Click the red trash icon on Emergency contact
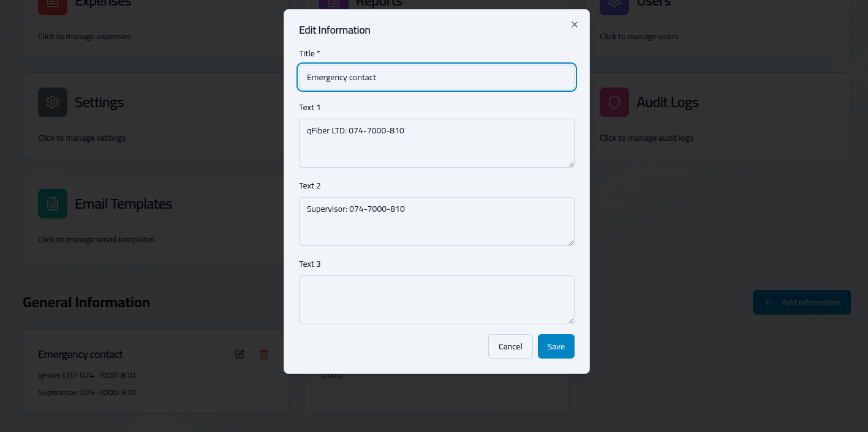Screen dimensions: 868x432 click(x=264, y=354)
